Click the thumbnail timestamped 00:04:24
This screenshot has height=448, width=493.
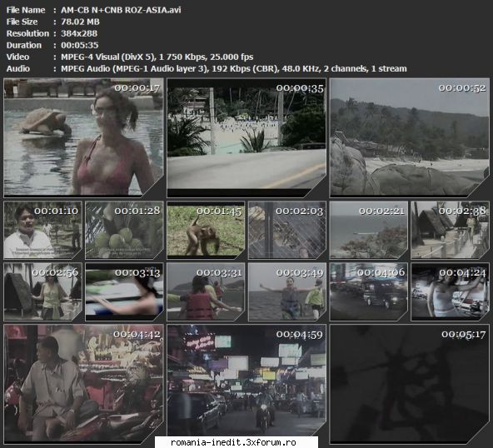[x=451, y=291]
